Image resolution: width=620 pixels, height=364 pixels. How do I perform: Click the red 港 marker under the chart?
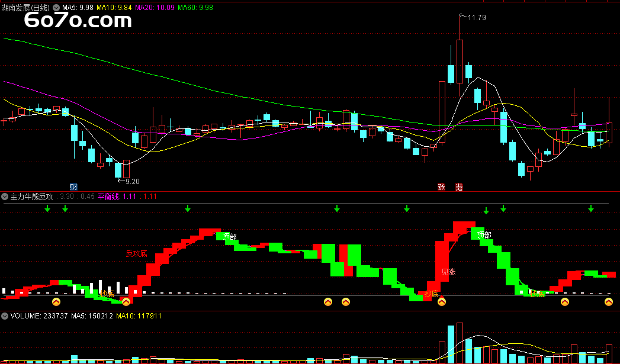pyautogui.click(x=459, y=187)
